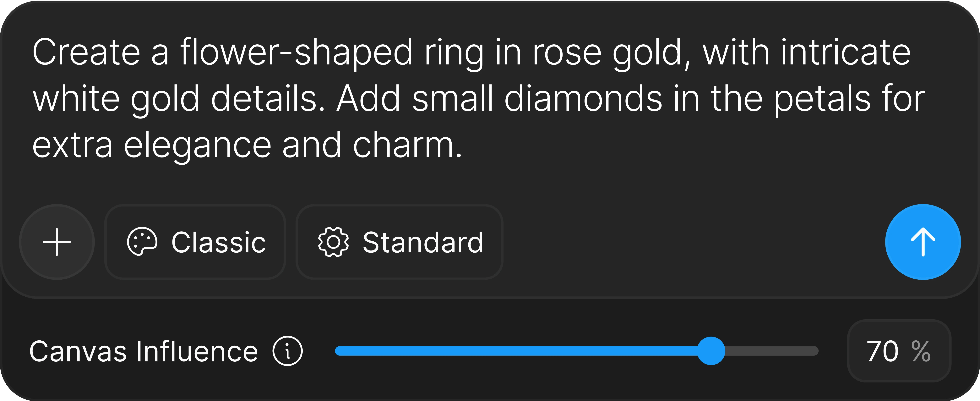Click the plus add attachment icon
Viewport: 980px width, 401px height.
pos(57,242)
